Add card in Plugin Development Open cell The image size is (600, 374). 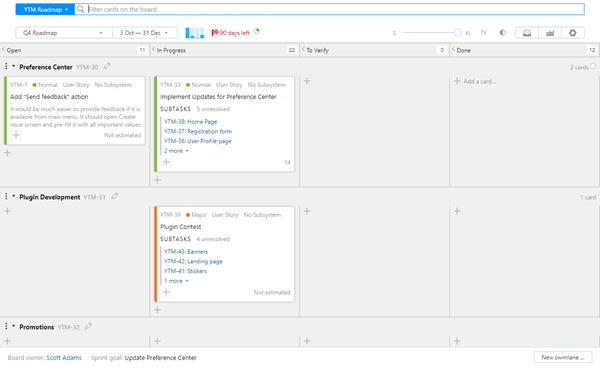(7, 211)
